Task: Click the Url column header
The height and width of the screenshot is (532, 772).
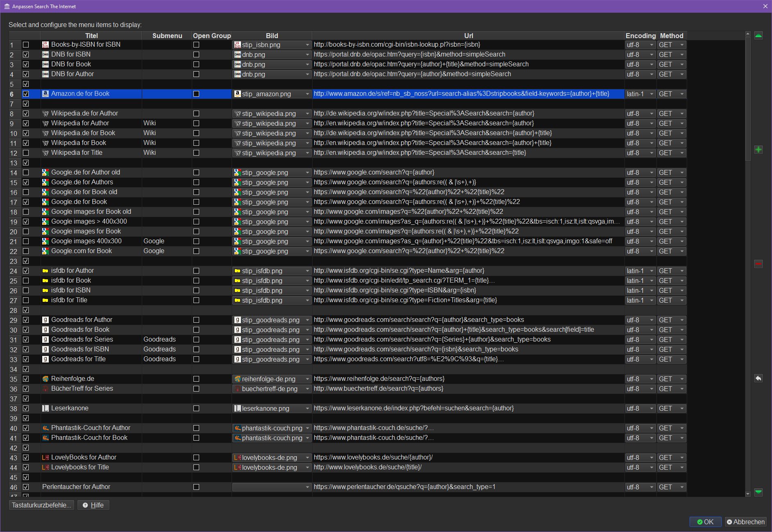Action: [468, 36]
